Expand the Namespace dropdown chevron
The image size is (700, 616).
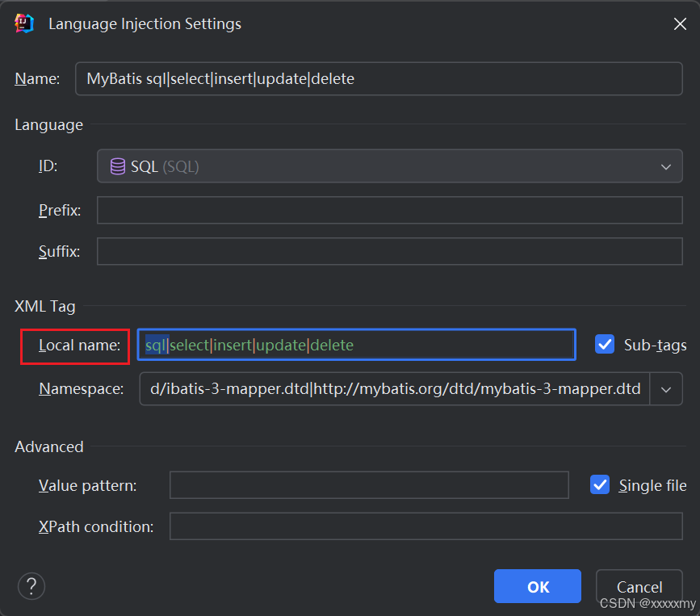pyautogui.click(x=667, y=388)
